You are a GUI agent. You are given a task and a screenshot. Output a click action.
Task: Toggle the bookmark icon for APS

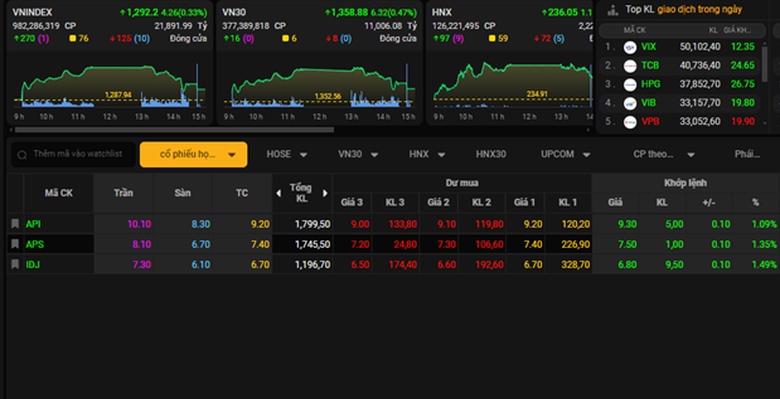(x=15, y=244)
